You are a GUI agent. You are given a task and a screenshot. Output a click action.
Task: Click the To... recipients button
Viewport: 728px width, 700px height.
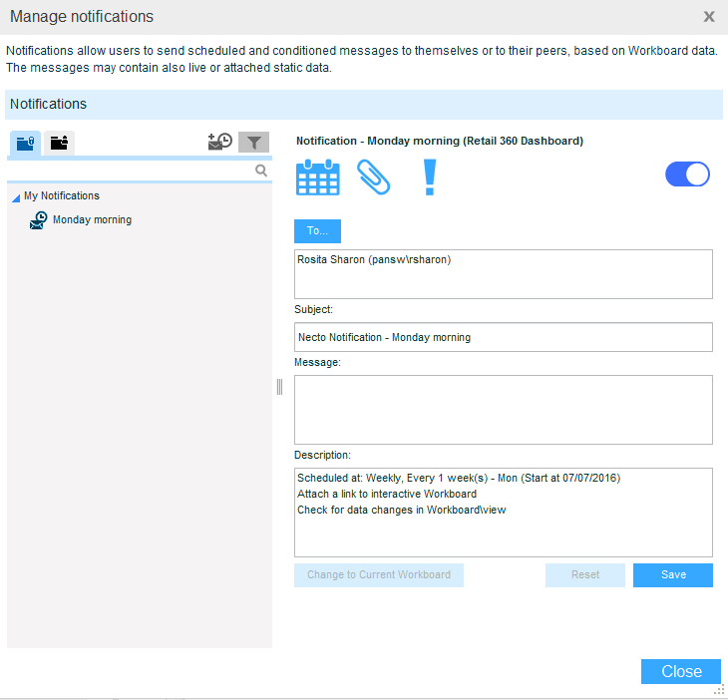[x=317, y=231]
